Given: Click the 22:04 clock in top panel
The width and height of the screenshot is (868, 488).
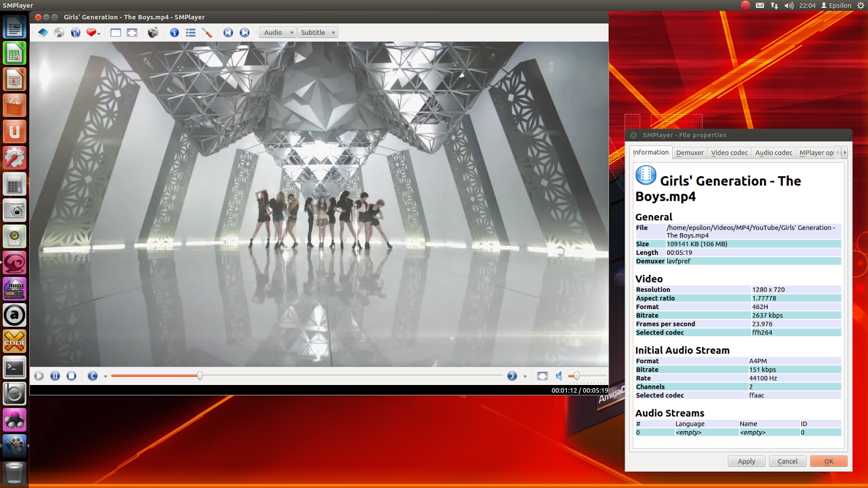Looking at the screenshot, I should point(807,5).
